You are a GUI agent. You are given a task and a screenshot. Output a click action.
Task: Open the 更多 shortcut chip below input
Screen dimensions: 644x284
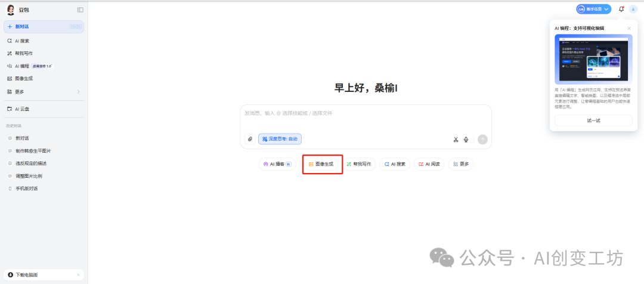(461, 164)
